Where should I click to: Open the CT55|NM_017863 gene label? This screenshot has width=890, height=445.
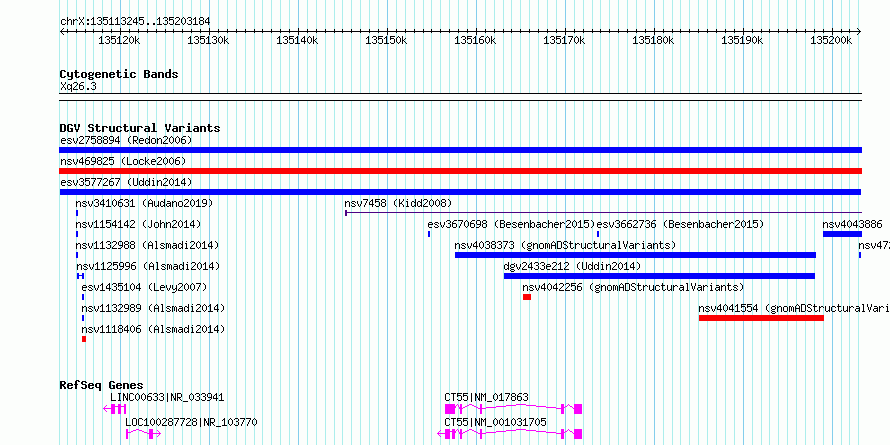[x=486, y=397]
